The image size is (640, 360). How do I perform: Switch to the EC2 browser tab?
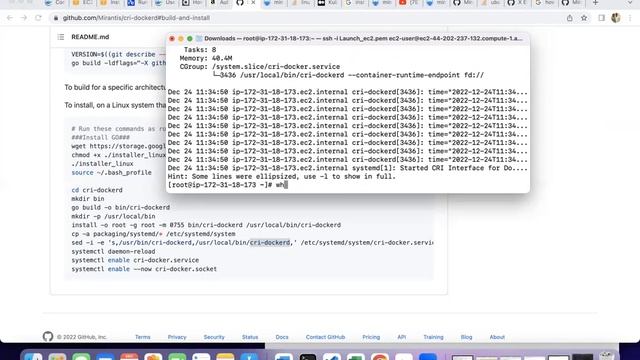tap(82, 3)
